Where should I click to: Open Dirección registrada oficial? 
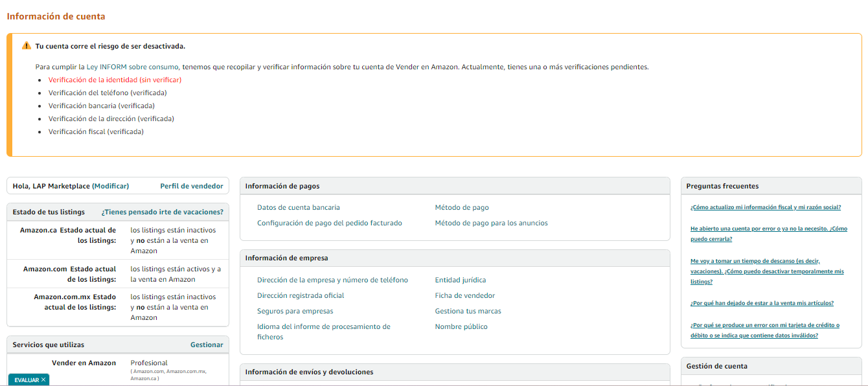click(x=301, y=295)
